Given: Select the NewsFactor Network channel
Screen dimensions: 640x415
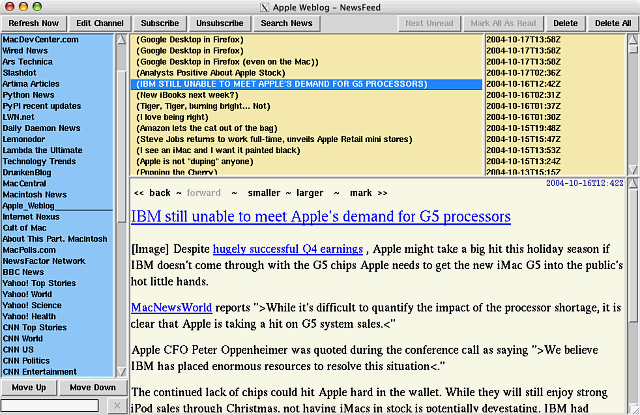Looking at the screenshot, I should 57,261.
